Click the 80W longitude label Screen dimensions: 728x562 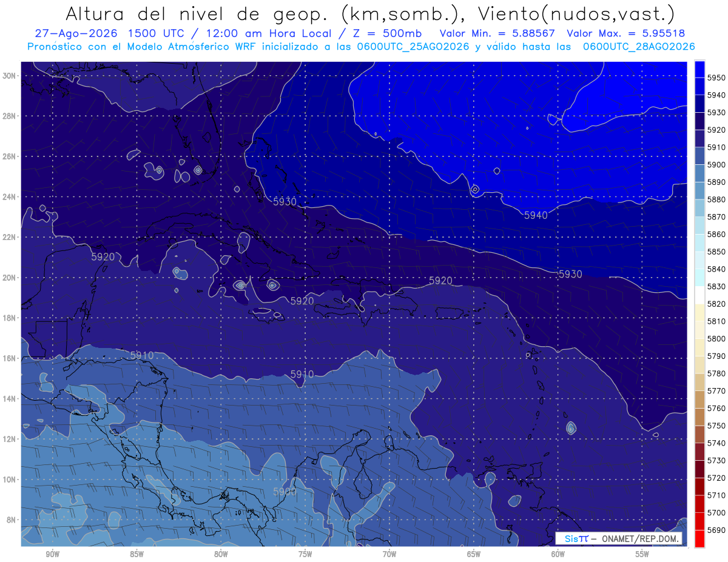[221, 554]
